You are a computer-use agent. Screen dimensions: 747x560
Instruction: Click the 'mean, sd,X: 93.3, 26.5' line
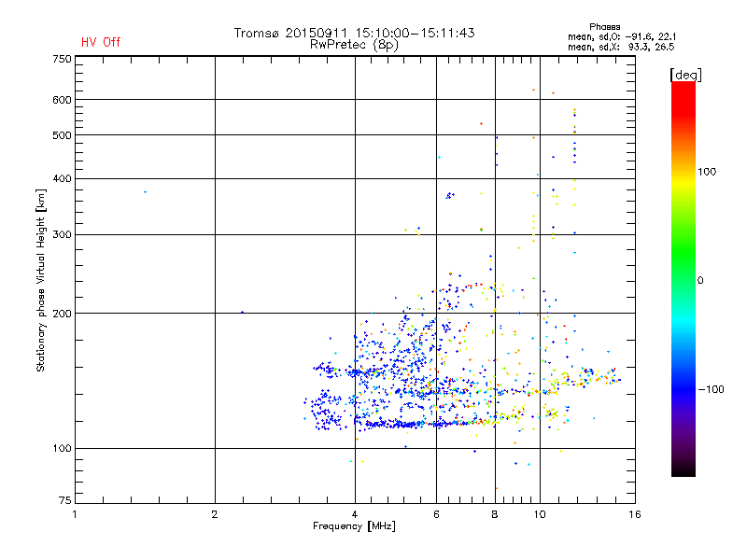[x=621, y=47]
